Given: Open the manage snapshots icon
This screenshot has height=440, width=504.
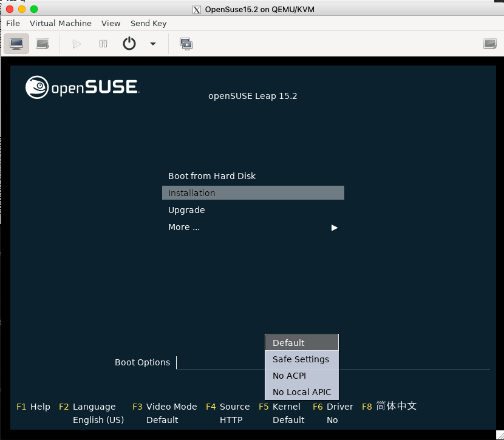Looking at the screenshot, I should 186,44.
